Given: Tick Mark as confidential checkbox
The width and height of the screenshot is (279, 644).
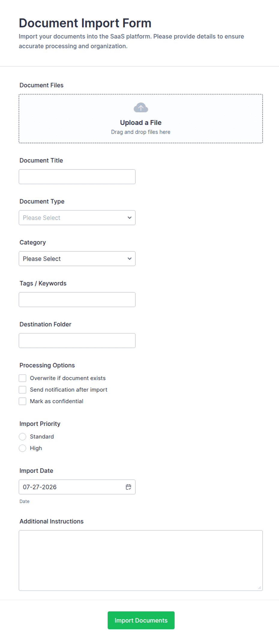Looking at the screenshot, I should pyautogui.click(x=22, y=401).
